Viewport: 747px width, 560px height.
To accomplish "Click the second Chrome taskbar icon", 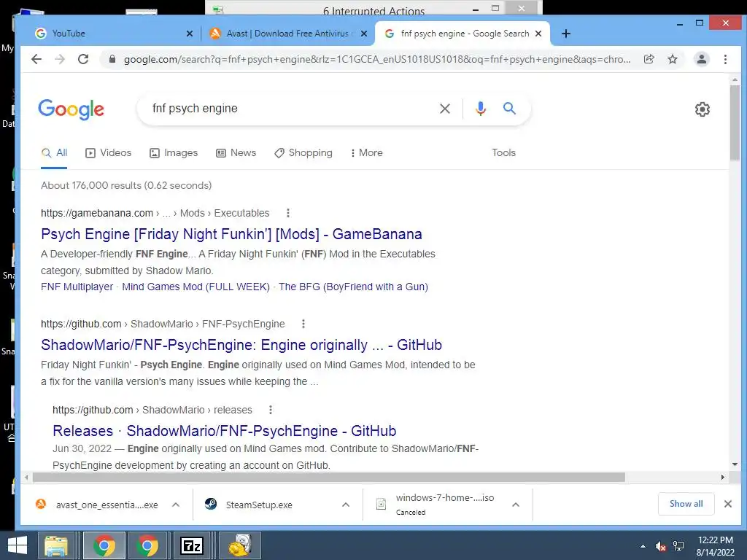I will point(147,545).
